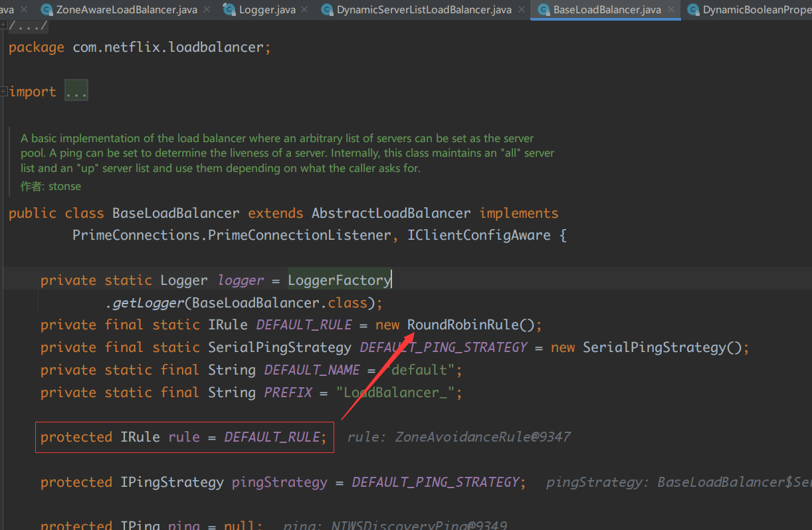Click the DEFAULT_NAME constant

[312, 370]
